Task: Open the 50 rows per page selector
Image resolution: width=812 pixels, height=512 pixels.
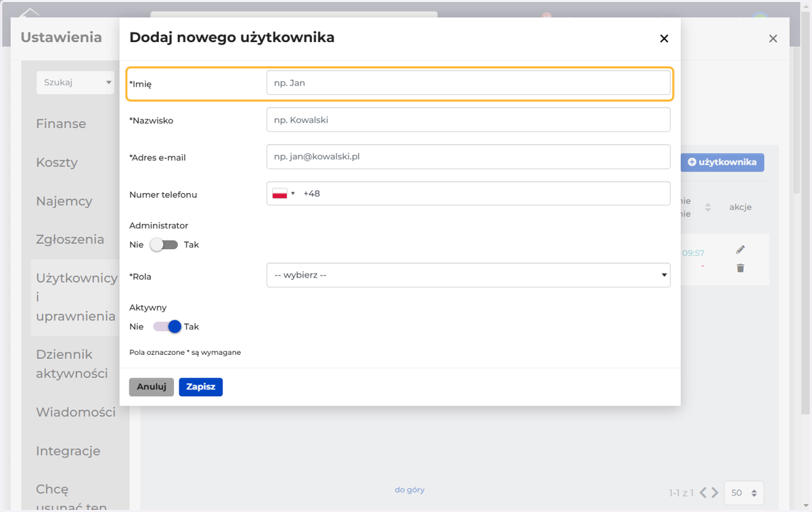Action: coord(744,493)
